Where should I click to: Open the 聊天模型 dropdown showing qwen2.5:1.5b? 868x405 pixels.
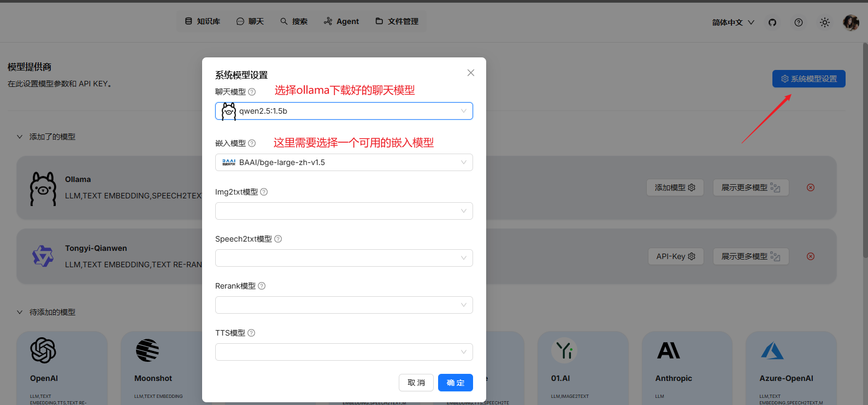pyautogui.click(x=344, y=111)
